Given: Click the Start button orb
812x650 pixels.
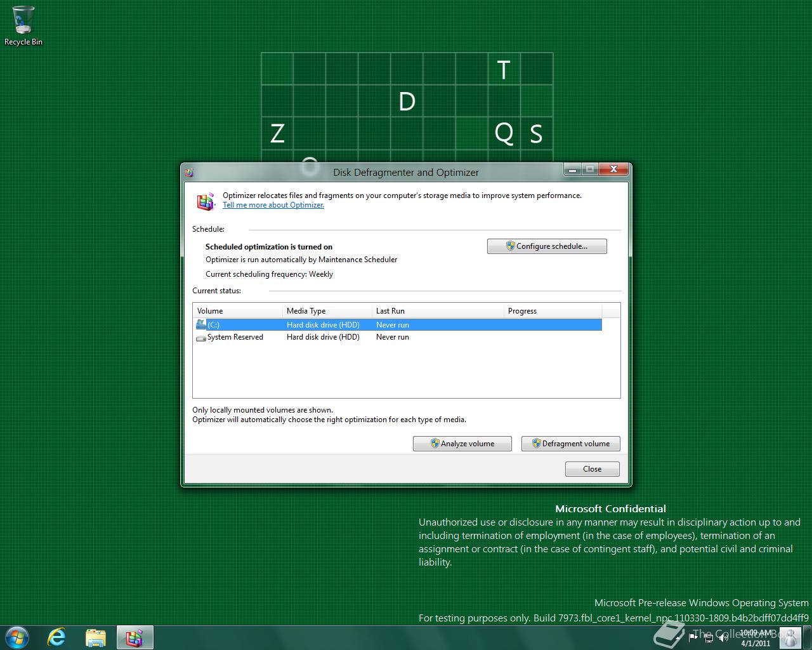Looking at the screenshot, I should click(x=16, y=637).
